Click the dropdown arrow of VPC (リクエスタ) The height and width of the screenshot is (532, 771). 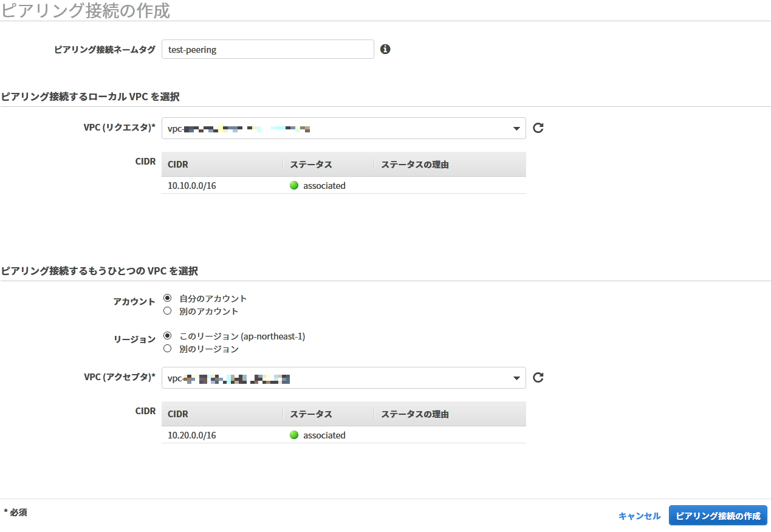(x=515, y=128)
